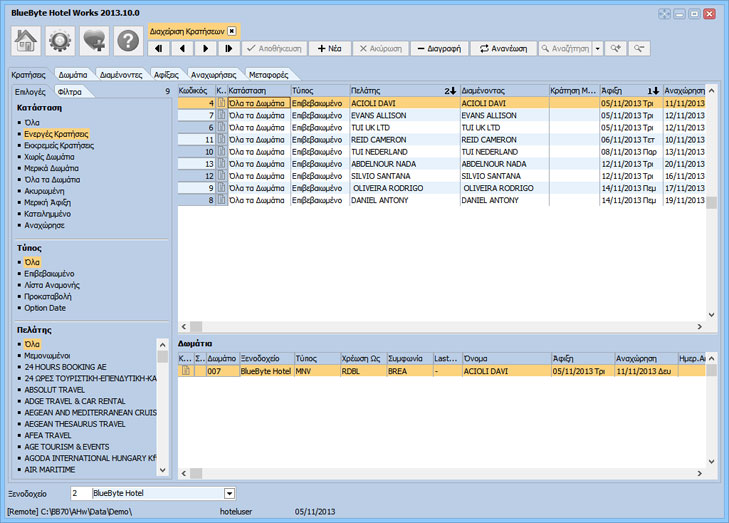The image size is (729, 523).
Task: Choose Λίστα Αναμονής under Τύπος
Action: (54, 284)
